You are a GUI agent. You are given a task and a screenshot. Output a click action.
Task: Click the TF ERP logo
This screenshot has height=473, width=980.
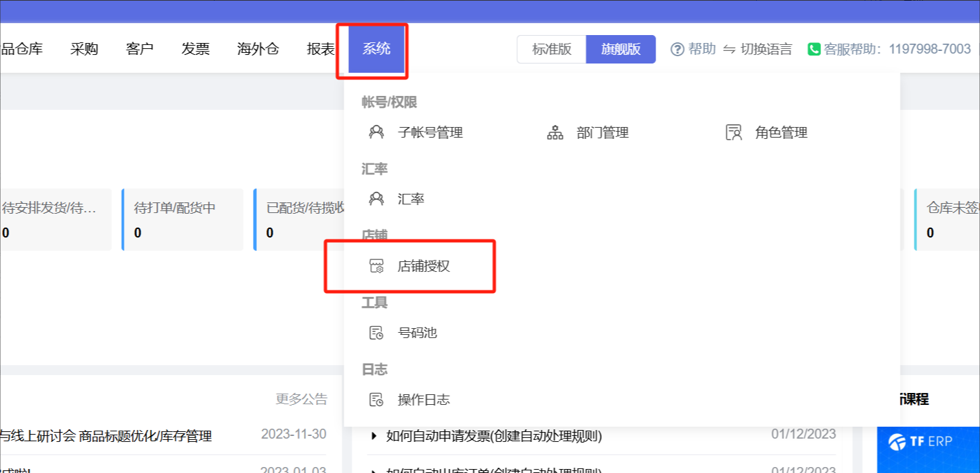(x=919, y=441)
